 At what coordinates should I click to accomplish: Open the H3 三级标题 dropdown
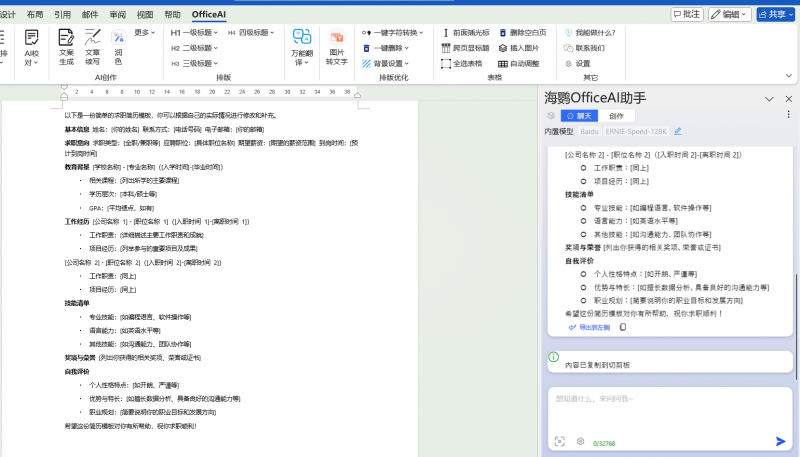(194, 64)
